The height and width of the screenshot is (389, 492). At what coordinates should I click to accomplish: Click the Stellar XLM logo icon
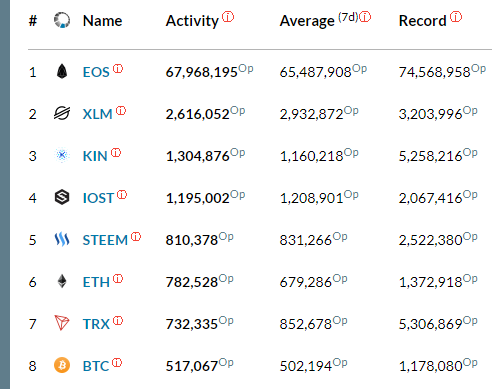pyautogui.click(x=62, y=113)
